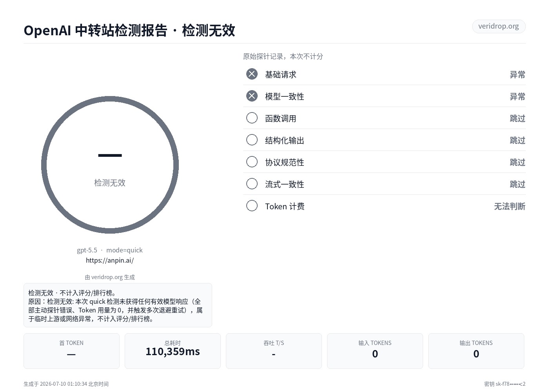Open the https://anpin.ai/ link
The image size is (549, 392).
click(110, 260)
